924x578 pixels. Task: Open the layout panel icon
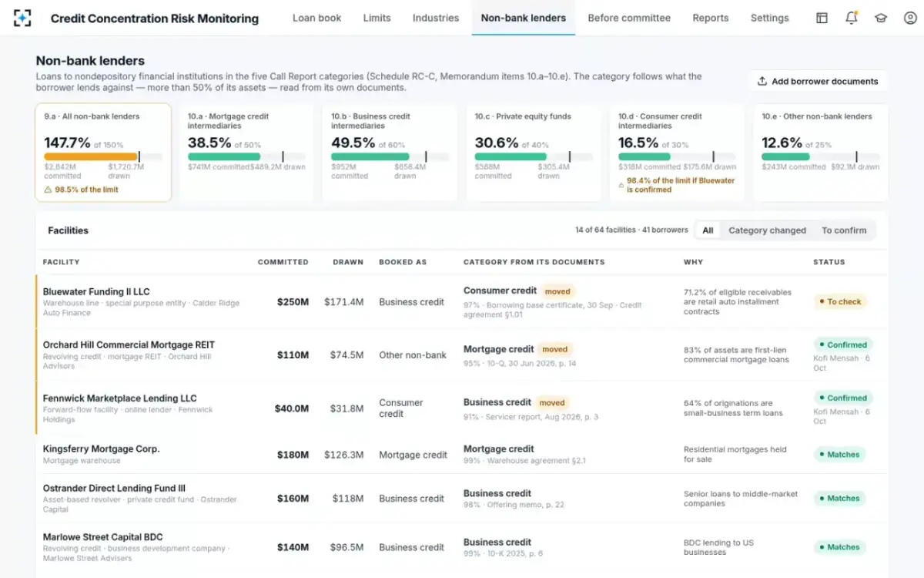pos(822,18)
